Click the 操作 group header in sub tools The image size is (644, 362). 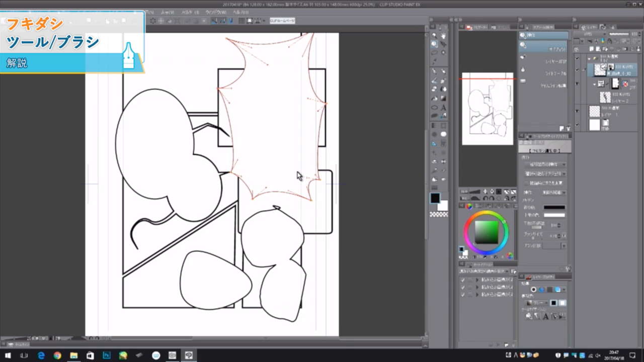point(544,35)
